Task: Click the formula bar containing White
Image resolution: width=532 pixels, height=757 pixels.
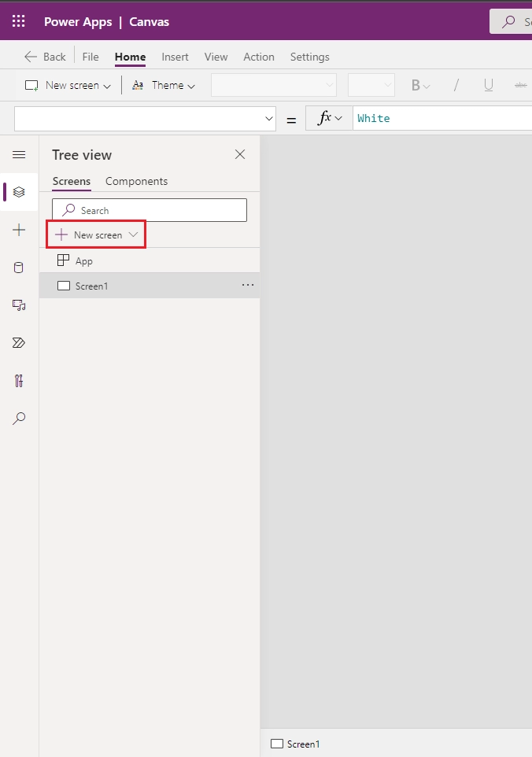Action: coord(443,118)
